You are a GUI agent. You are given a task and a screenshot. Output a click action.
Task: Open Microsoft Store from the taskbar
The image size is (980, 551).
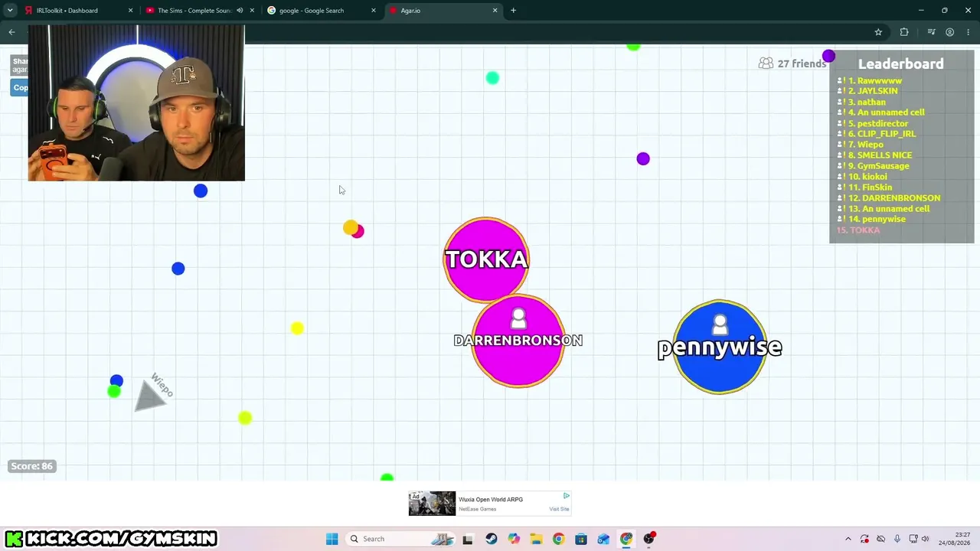581,539
